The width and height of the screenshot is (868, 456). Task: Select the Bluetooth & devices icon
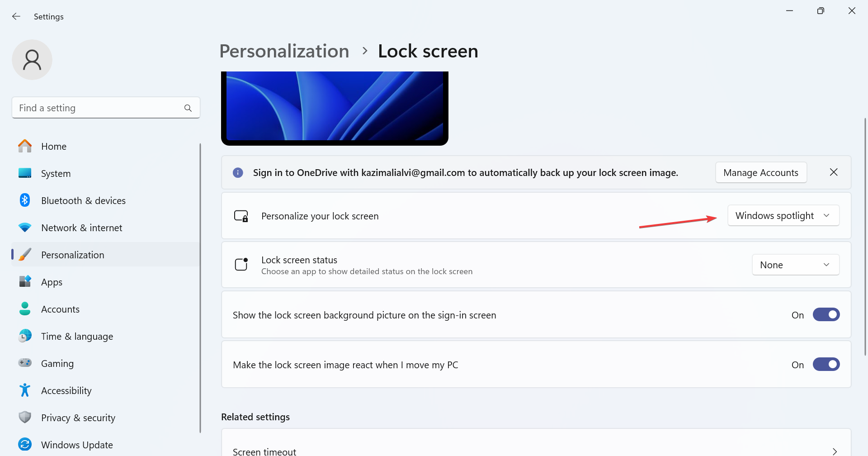(25, 200)
